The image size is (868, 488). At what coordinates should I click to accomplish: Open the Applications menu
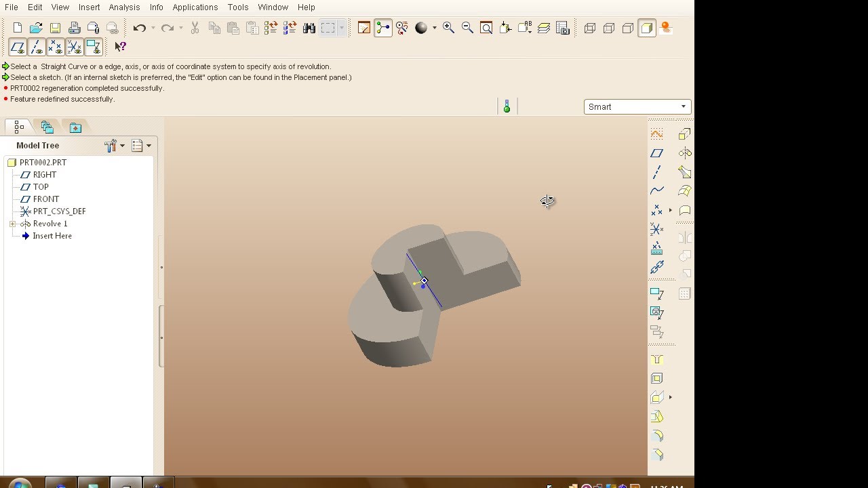195,7
